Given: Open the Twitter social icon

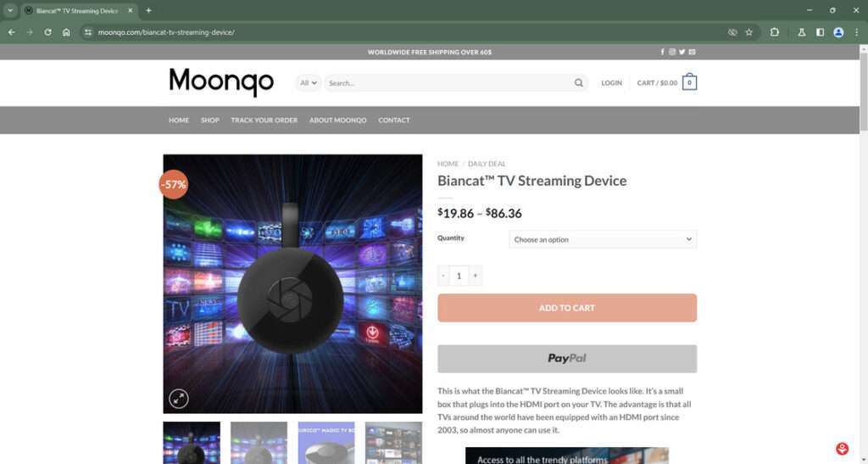Looking at the screenshot, I should (682, 52).
